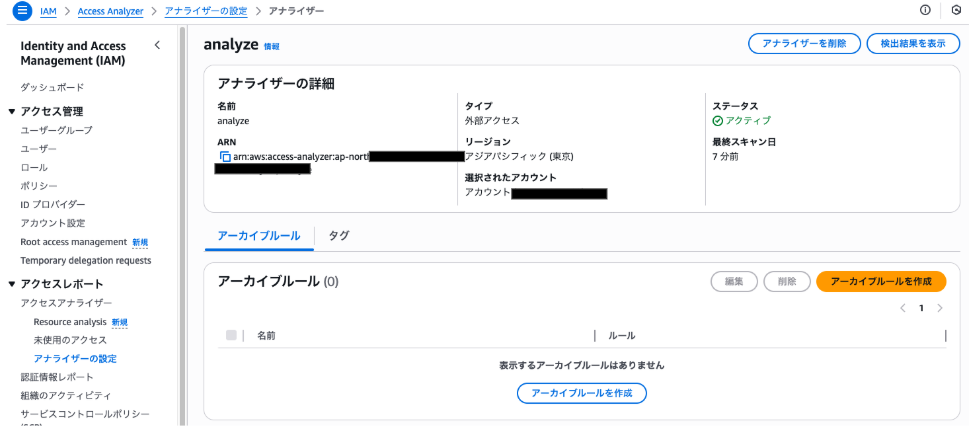Click the info circle icon at top right
The image size is (976, 427).
point(924,10)
